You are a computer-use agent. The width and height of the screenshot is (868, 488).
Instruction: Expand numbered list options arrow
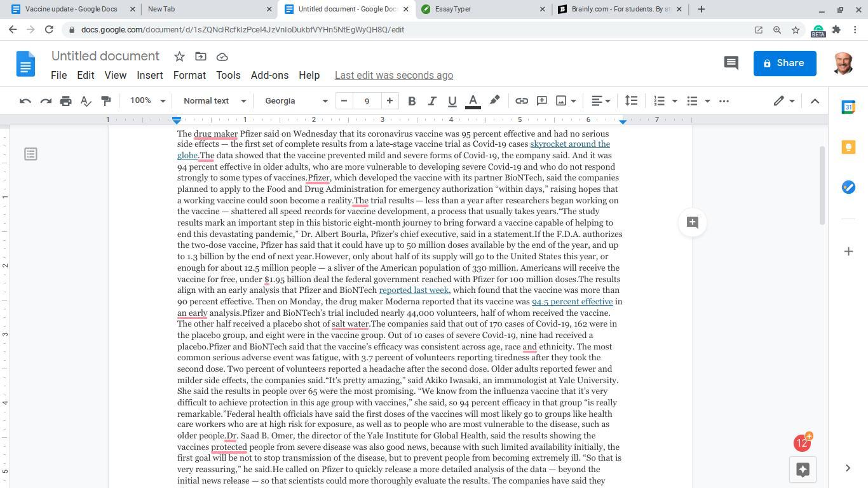click(674, 101)
